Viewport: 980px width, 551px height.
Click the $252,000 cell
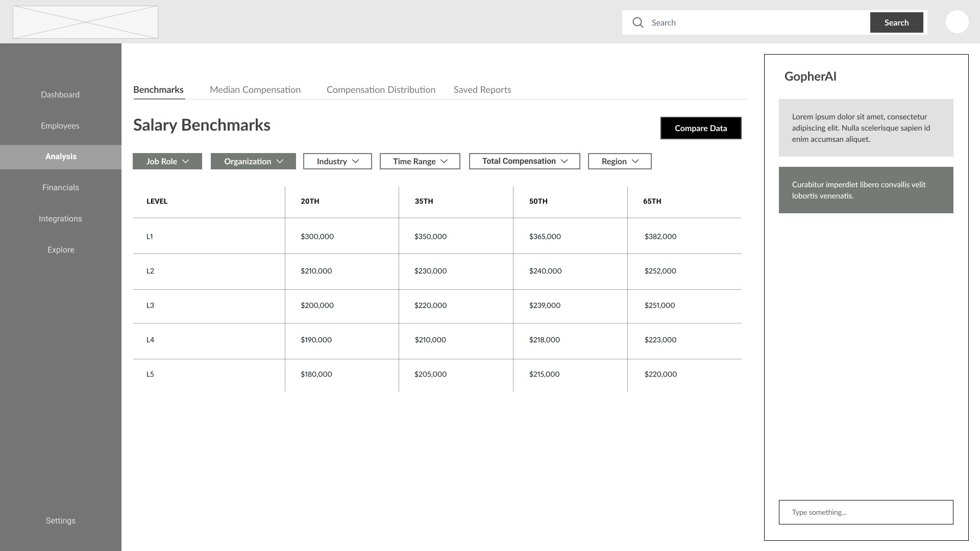coord(660,271)
